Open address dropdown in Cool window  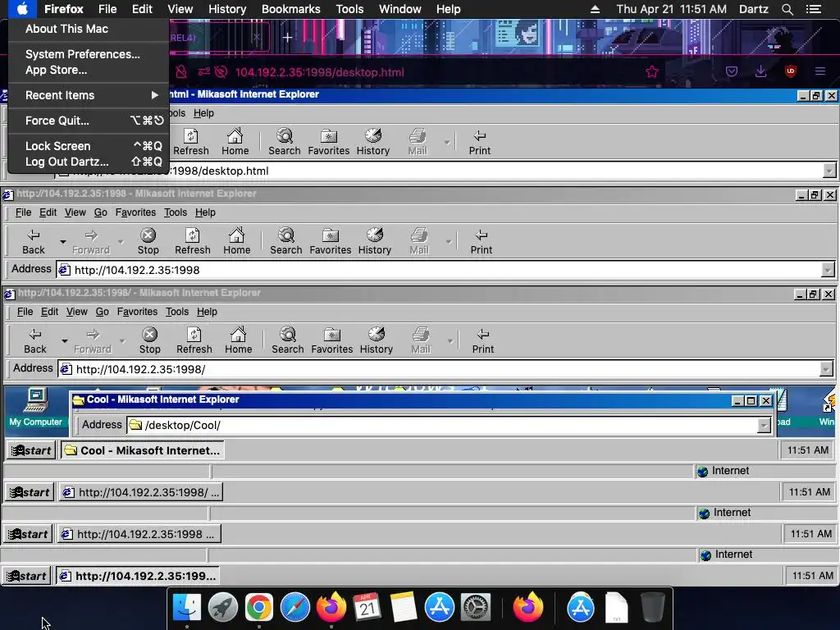click(764, 426)
